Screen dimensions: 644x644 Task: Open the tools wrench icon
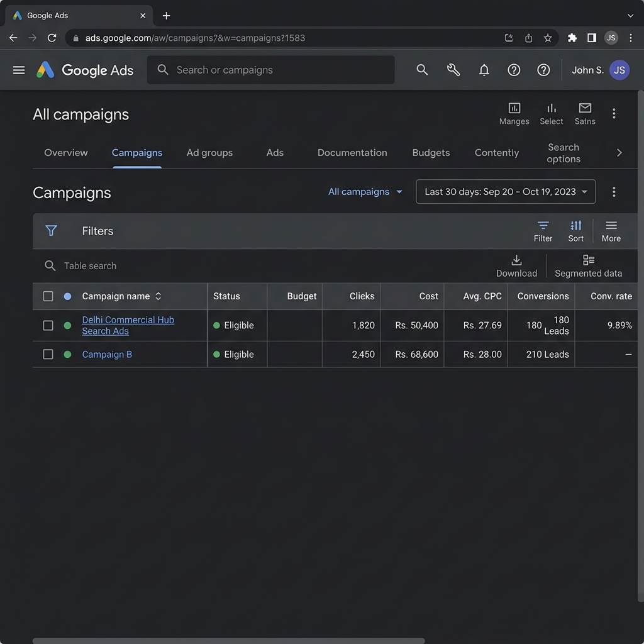coord(453,70)
